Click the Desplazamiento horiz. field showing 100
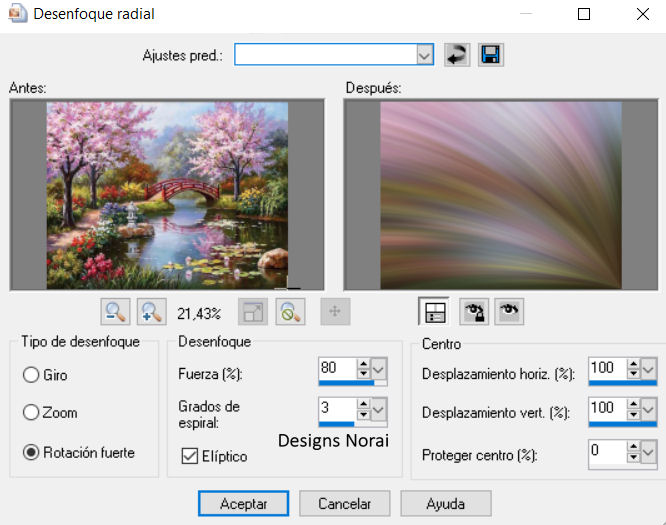Image resolution: width=666 pixels, height=525 pixels. coord(608,368)
